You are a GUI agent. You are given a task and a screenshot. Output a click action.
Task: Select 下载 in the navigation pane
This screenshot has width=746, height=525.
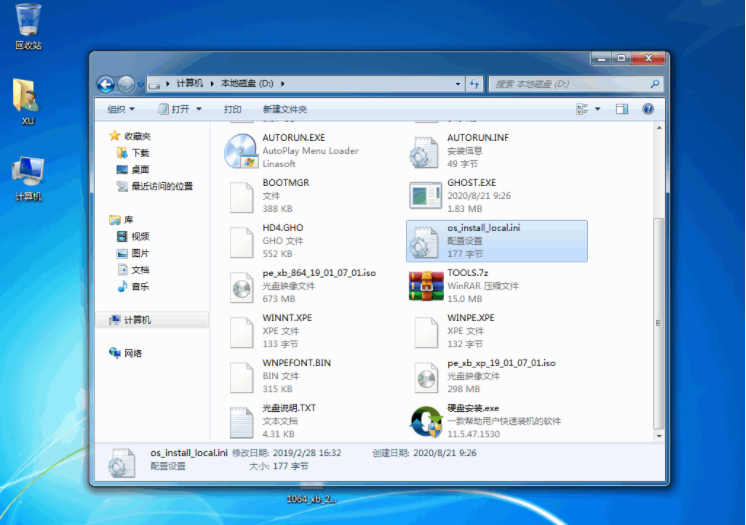click(x=140, y=153)
